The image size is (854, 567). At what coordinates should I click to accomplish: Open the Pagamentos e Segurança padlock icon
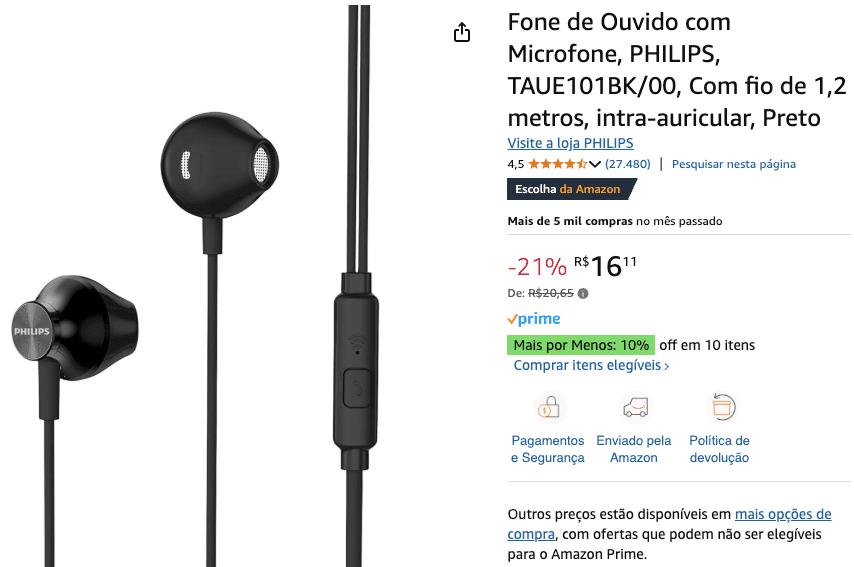[x=548, y=407]
